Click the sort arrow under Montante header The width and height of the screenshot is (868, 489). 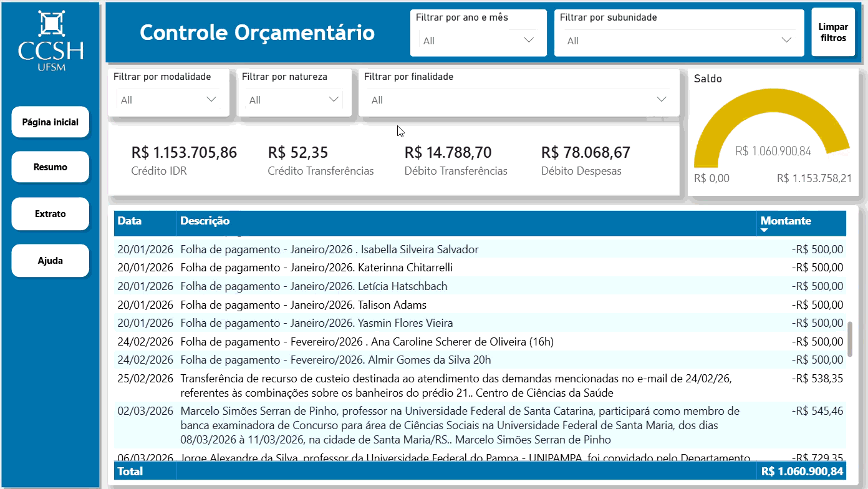(x=764, y=230)
